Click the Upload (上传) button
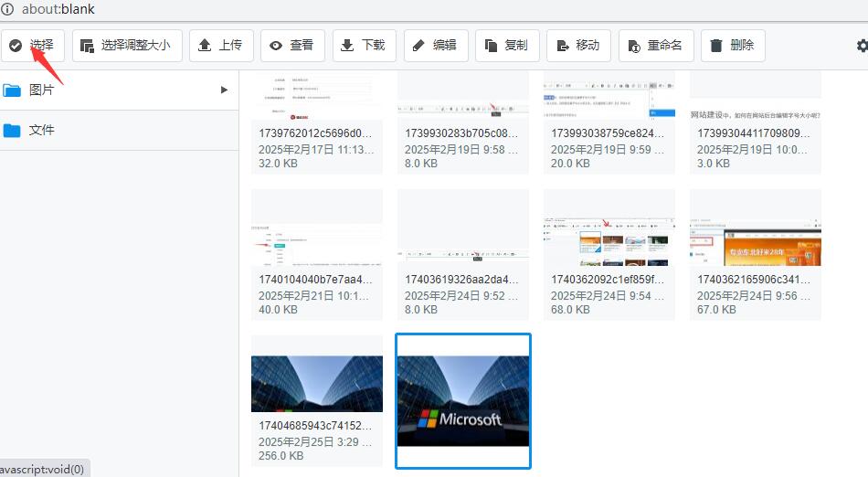The width and height of the screenshot is (868, 477). tap(221, 46)
